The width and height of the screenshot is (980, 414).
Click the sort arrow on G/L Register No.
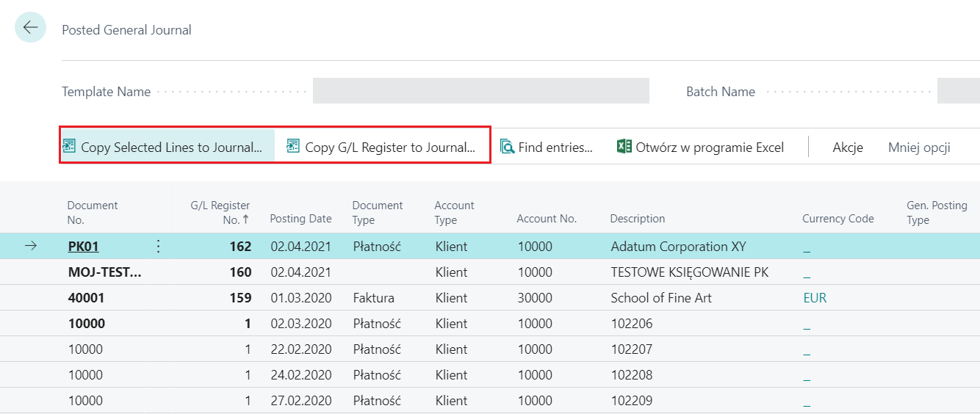click(x=246, y=219)
